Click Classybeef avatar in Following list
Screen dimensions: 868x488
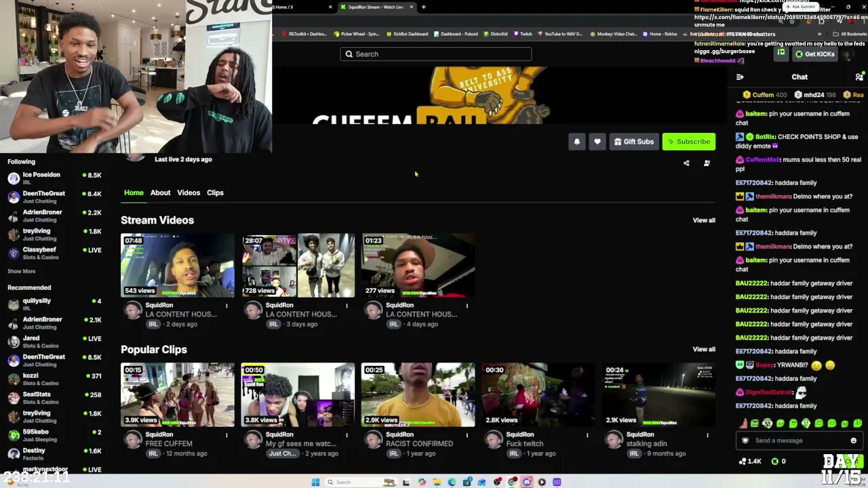coord(14,253)
